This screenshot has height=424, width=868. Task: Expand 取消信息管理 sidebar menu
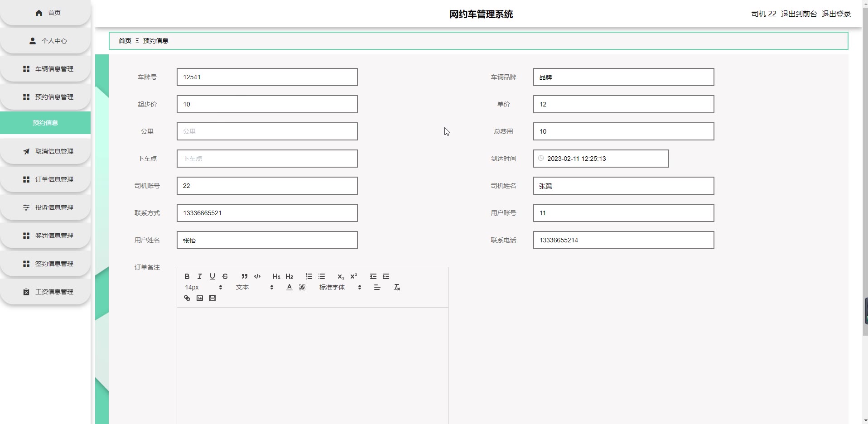coord(45,151)
